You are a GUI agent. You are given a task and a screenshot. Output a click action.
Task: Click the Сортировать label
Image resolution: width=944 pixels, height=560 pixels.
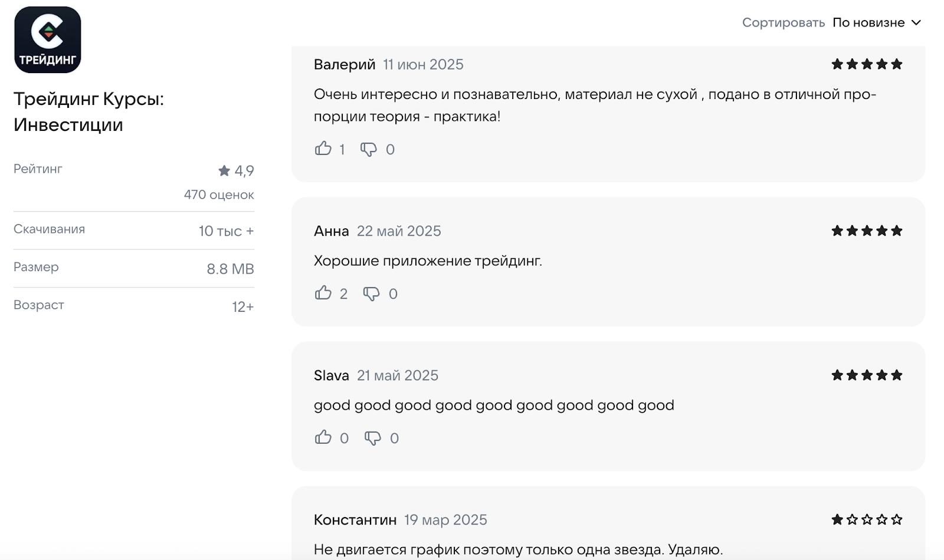tap(783, 22)
